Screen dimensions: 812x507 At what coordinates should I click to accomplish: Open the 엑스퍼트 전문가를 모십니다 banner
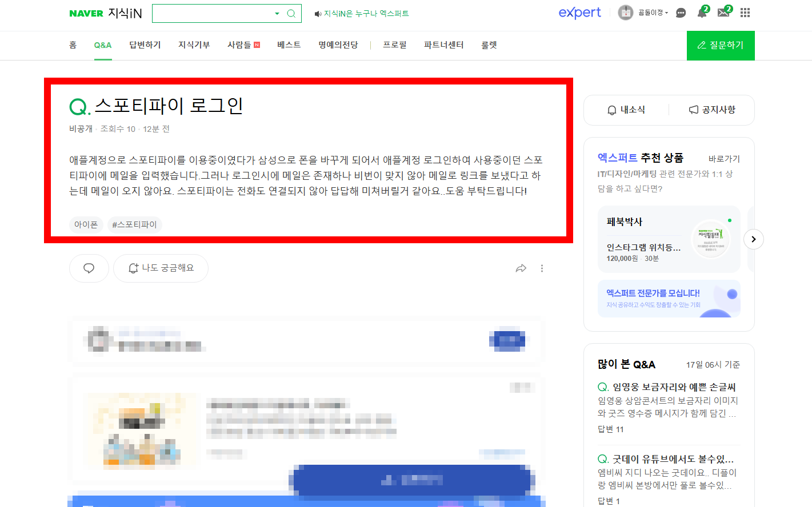click(x=669, y=299)
